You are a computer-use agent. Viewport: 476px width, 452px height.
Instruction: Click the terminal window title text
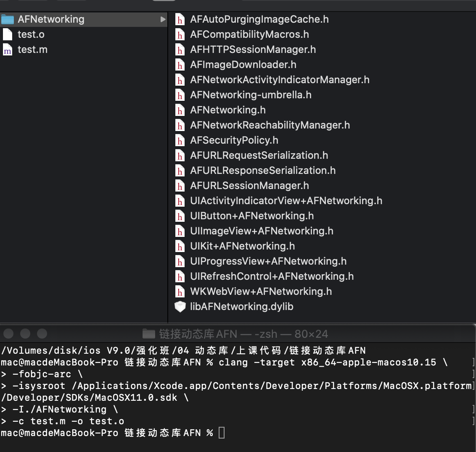tap(243, 334)
